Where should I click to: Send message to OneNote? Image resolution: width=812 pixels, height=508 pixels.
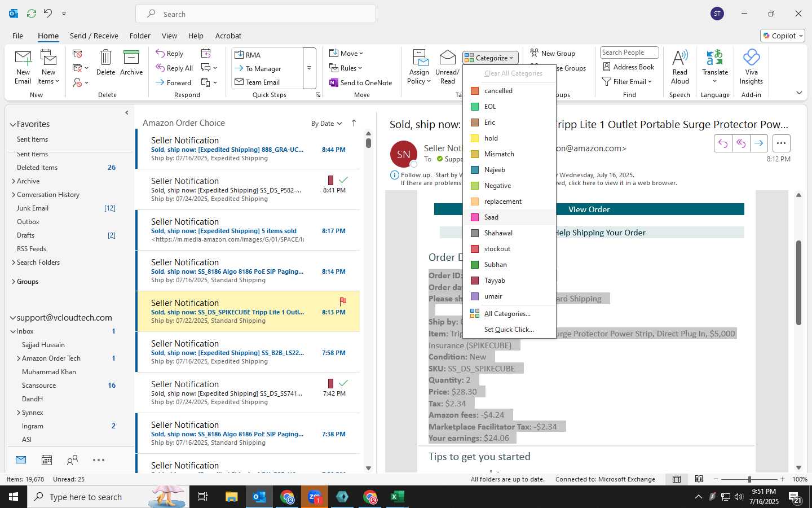(361, 82)
